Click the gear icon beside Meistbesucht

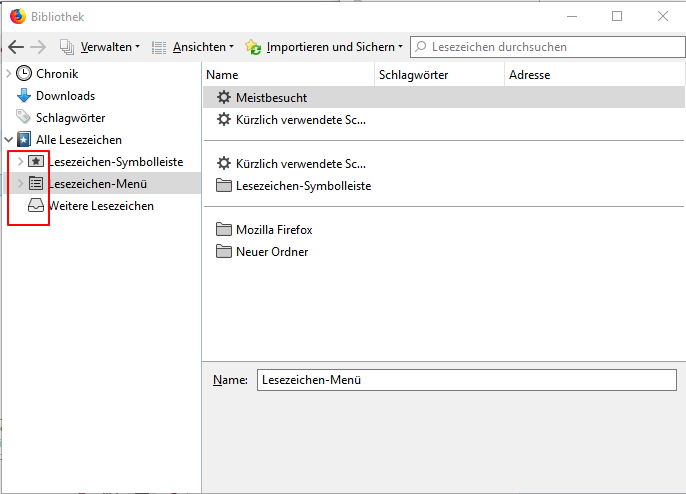click(x=223, y=98)
